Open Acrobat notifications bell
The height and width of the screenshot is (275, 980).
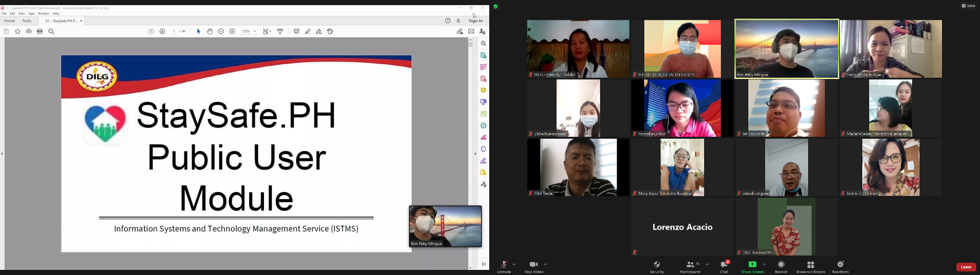point(458,21)
